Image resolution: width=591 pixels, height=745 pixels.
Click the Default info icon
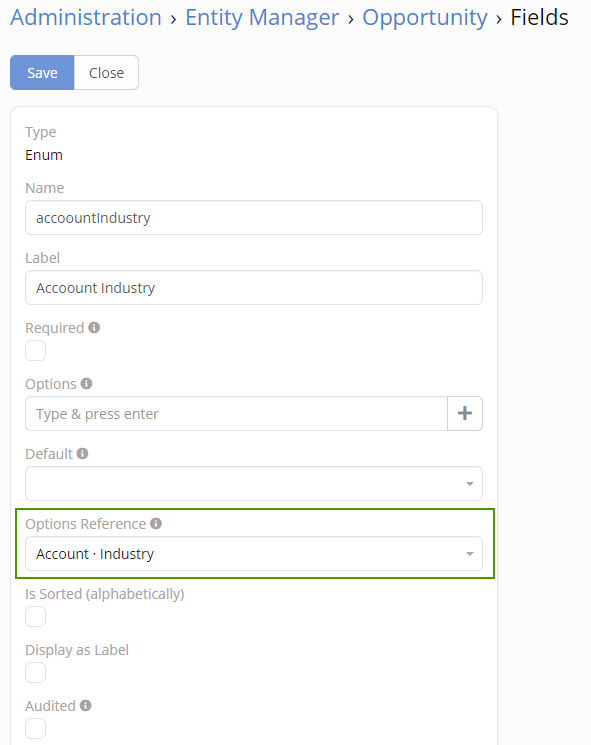pyautogui.click(x=83, y=453)
